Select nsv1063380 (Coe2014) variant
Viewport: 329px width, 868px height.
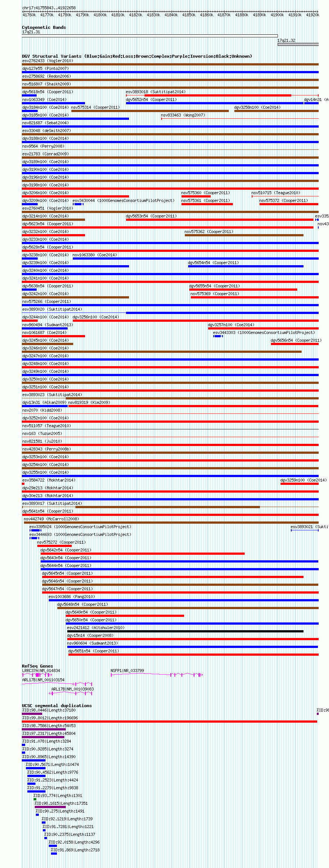pyautogui.click(x=95, y=255)
